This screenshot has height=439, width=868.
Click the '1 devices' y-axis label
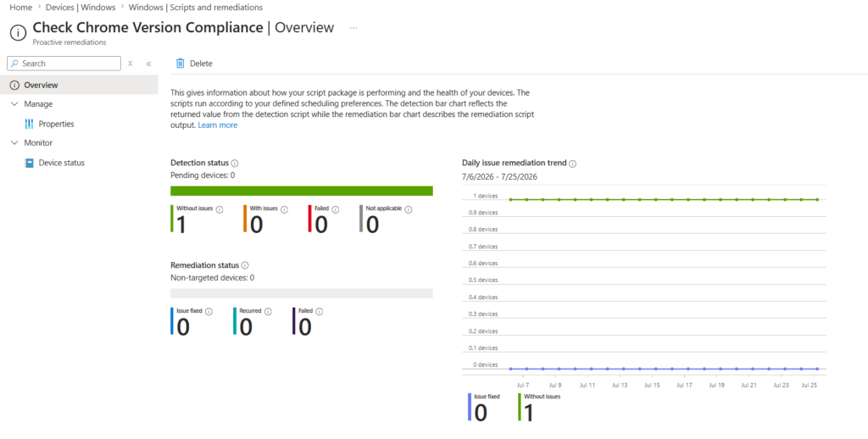pos(485,196)
